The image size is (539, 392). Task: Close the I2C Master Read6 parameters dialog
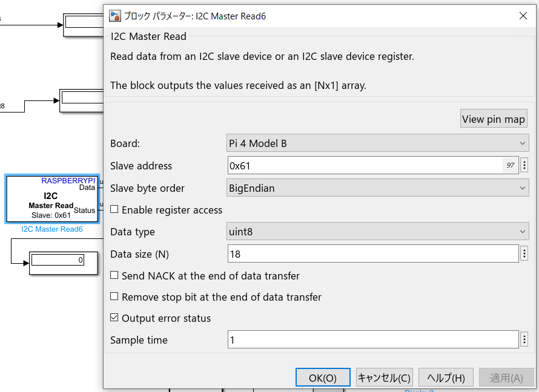tap(523, 16)
